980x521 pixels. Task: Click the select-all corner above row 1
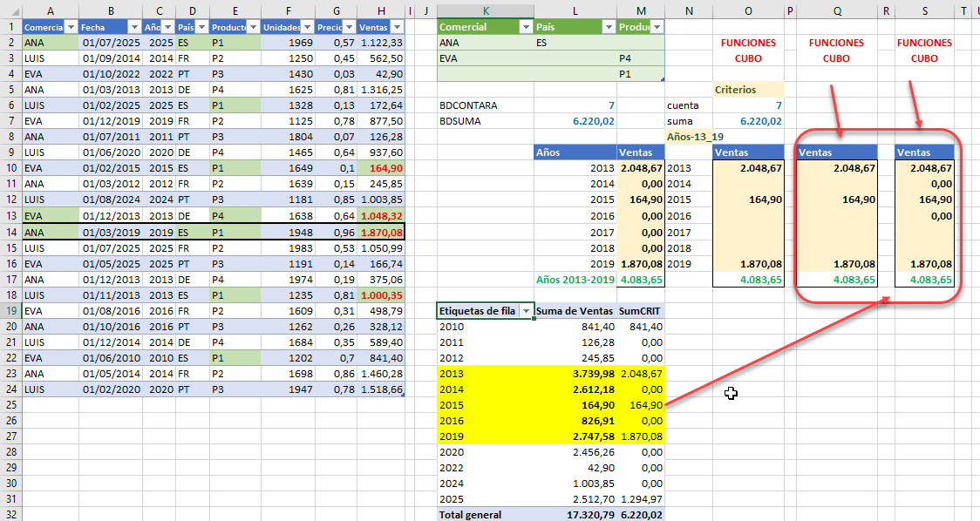click(15, 10)
